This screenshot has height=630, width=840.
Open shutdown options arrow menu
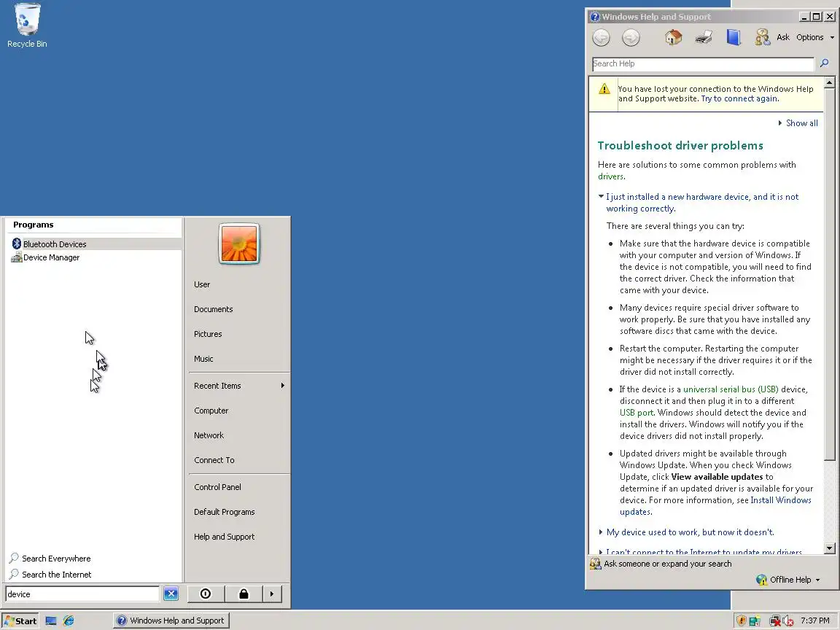(x=272, y=594)
